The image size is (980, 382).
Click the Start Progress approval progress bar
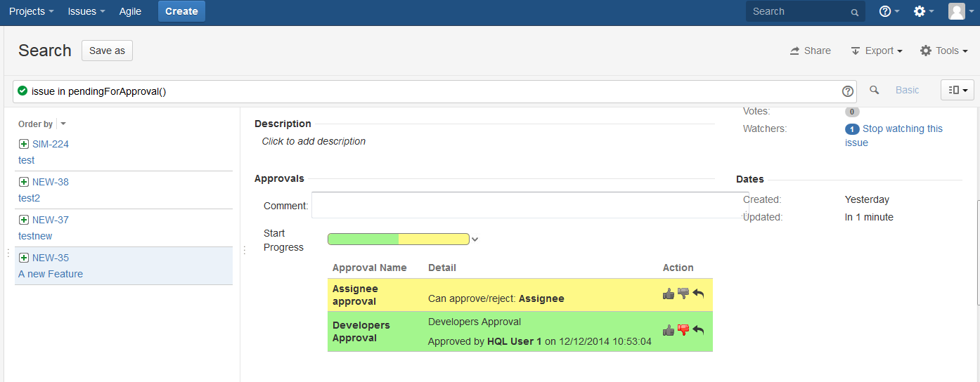point(398,239)
